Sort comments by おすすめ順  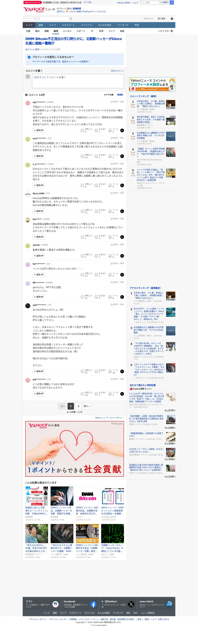pos(109,95)
